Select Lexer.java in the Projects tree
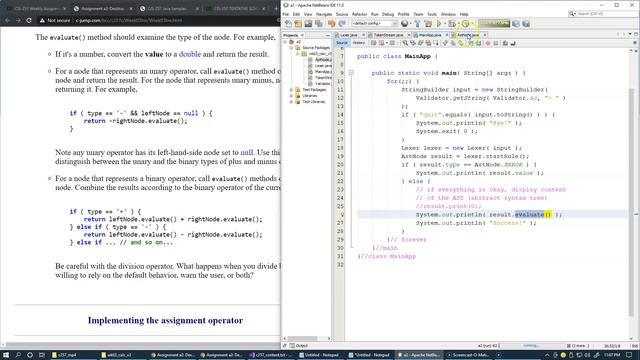Image resolution: width=640 pixels, height=360 pixels. click(x=323, y=66)
